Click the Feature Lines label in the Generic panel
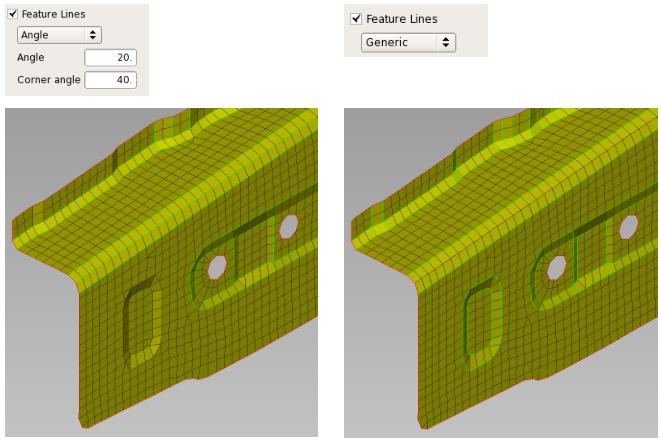Image resolution: width=661 pixels, height=440 pixels. pos(402,19)
